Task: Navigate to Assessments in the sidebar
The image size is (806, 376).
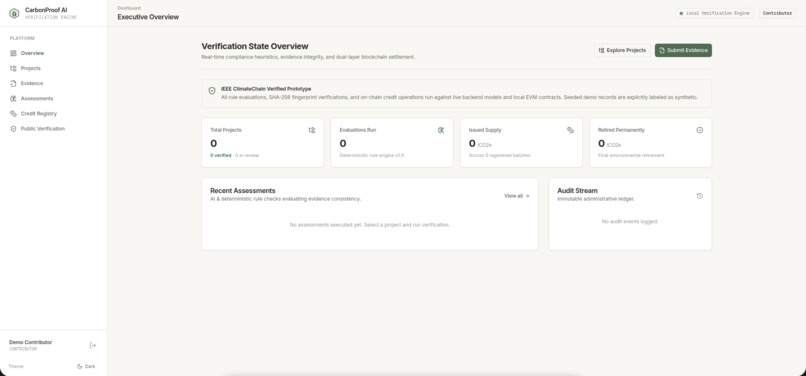Action: (53, 98)
